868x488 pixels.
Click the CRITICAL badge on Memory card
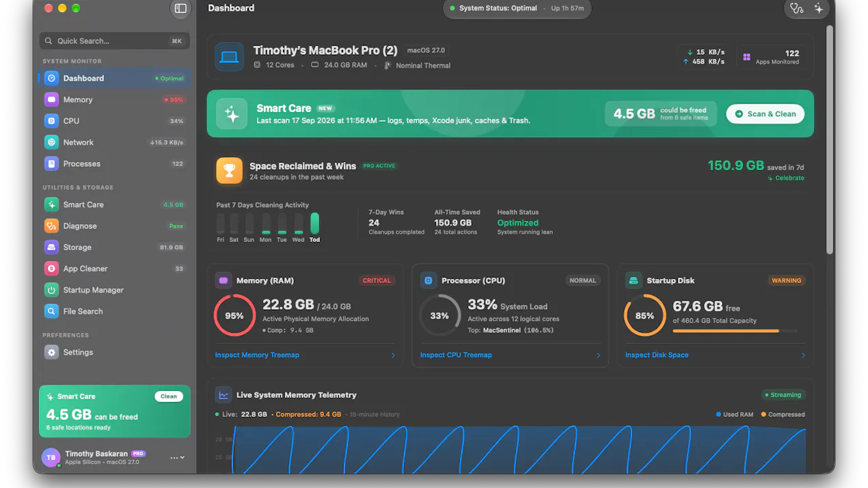pos(377,280)
